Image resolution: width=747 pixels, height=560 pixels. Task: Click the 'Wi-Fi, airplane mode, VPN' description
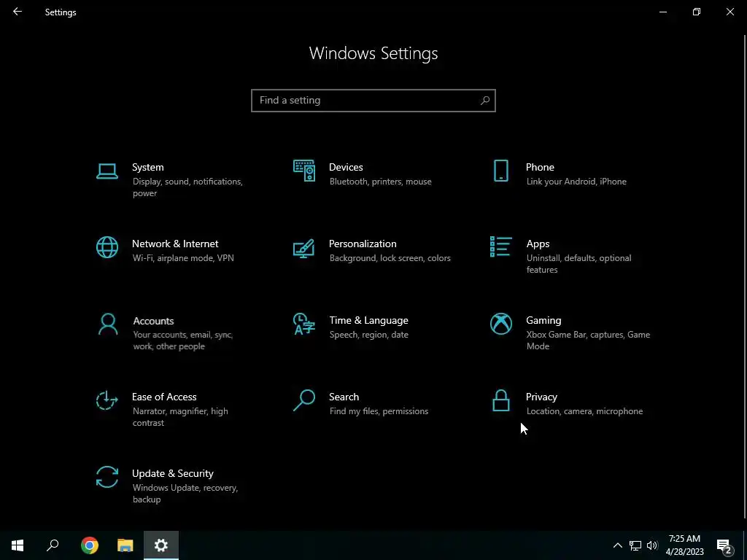[x=183, y=258]
